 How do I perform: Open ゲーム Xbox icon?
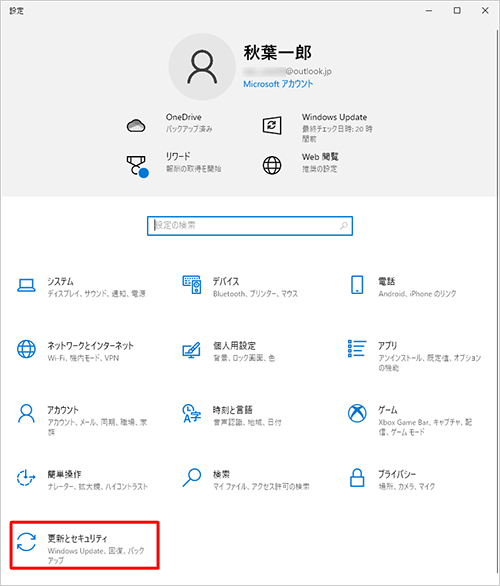[x=357, y=413]
